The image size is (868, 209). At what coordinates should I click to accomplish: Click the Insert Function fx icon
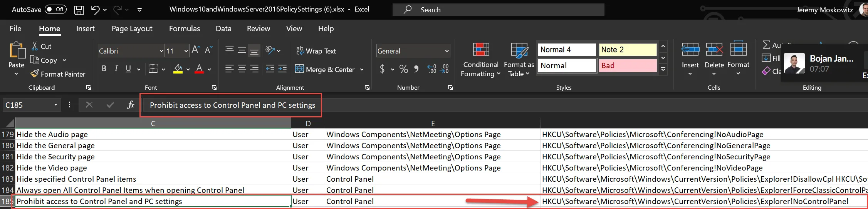[x=131, y=105]
